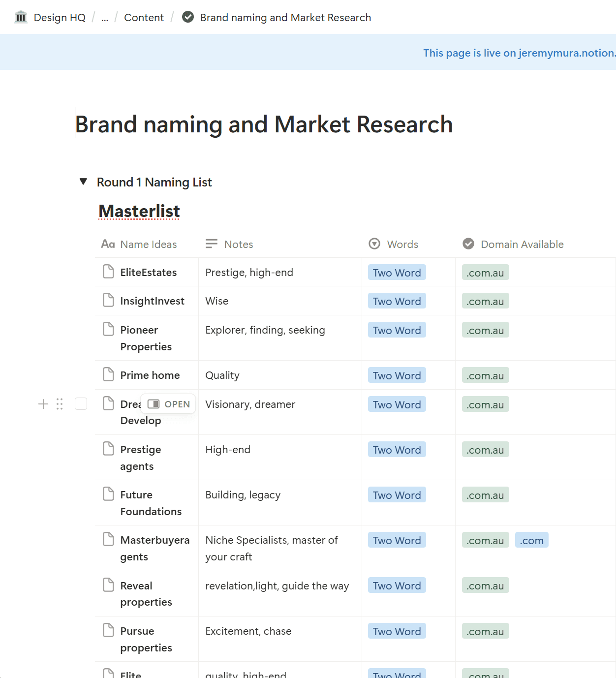
Task: Open the InsightInvest name cell
Action: (147, 301)
